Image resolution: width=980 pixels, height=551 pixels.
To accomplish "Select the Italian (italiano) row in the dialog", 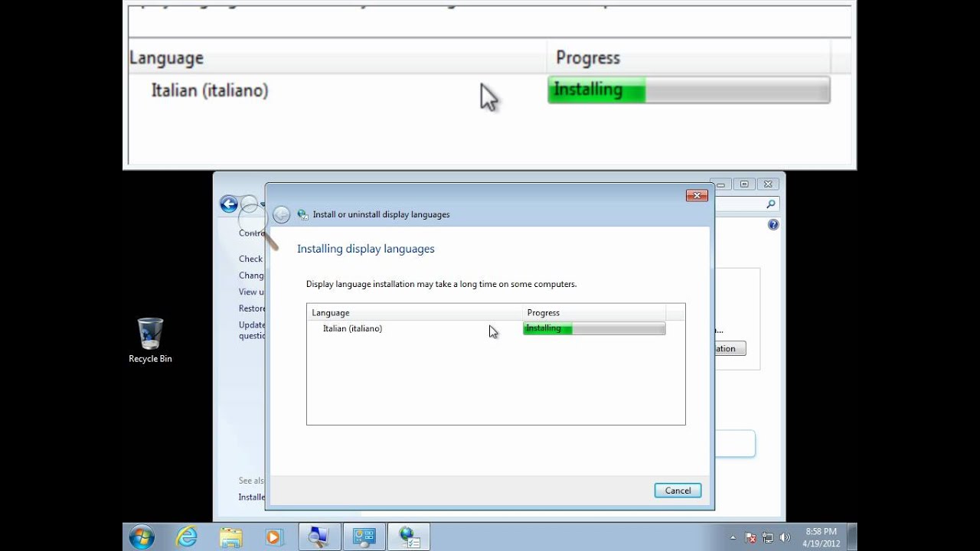I will pos(486,328).
